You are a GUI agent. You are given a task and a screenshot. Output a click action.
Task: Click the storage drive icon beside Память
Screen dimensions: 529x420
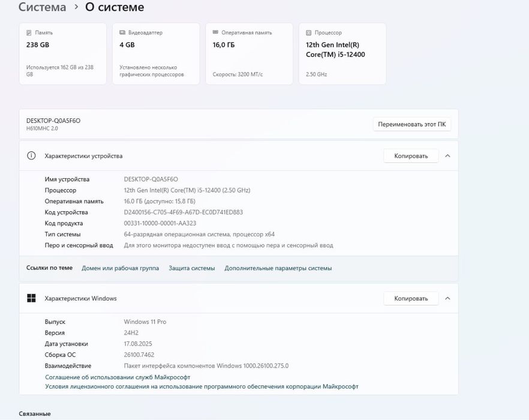coord(29,33)
